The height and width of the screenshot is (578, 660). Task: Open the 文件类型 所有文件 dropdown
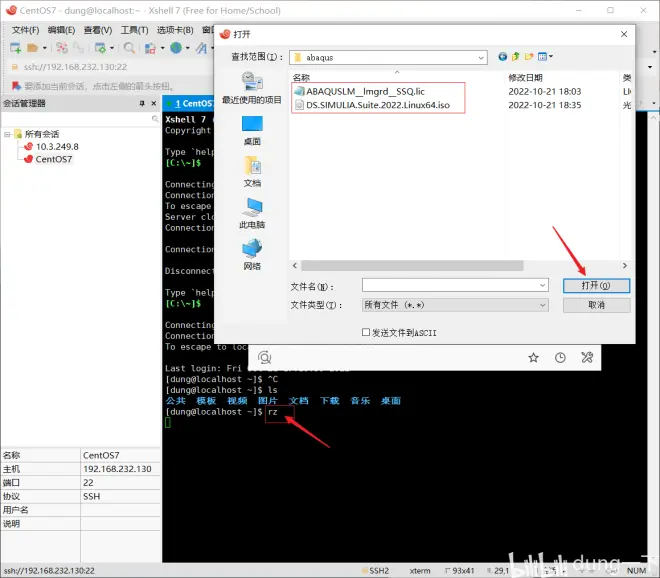[x=455, y=305]
